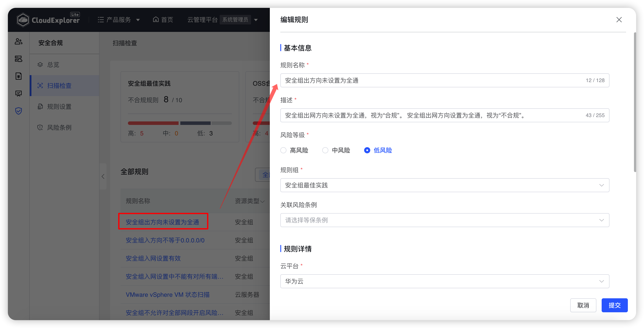The width and height of the screenshot is (644, 328).
Task: Click the 扫描检查 scan icon
Action: pyautogui.click(x=40, y=86)
